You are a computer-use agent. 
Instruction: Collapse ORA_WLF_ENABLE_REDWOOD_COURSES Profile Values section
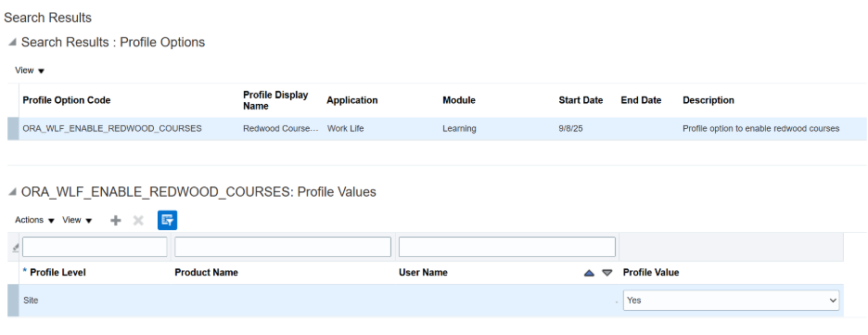tap(12, 192)
